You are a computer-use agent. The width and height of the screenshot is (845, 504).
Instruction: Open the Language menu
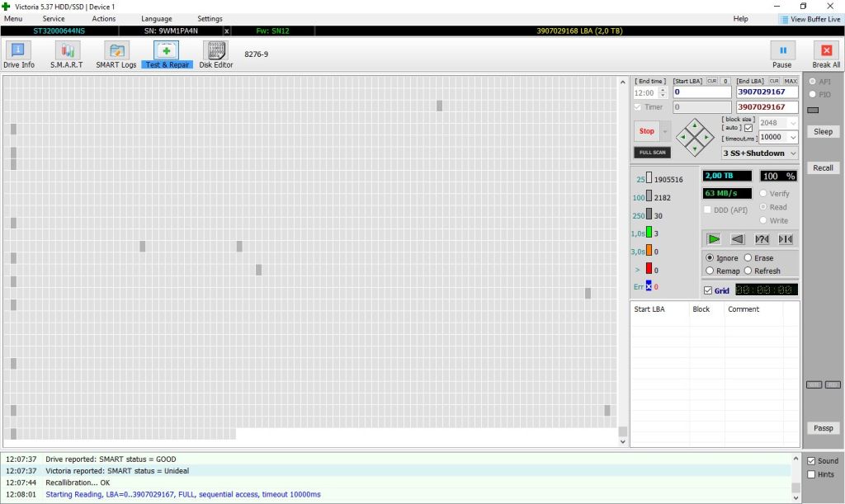point(156,19)
